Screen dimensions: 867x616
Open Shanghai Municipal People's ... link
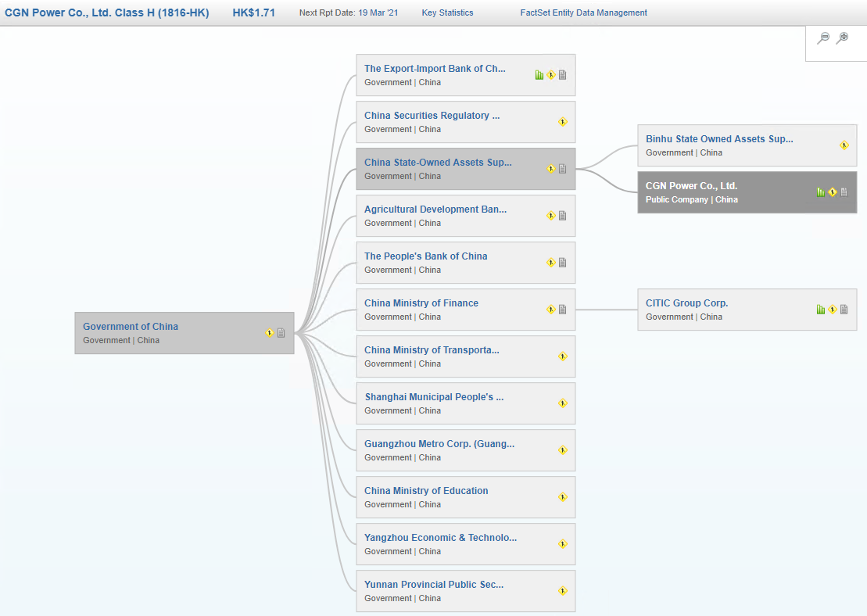(x=434, y=397)
